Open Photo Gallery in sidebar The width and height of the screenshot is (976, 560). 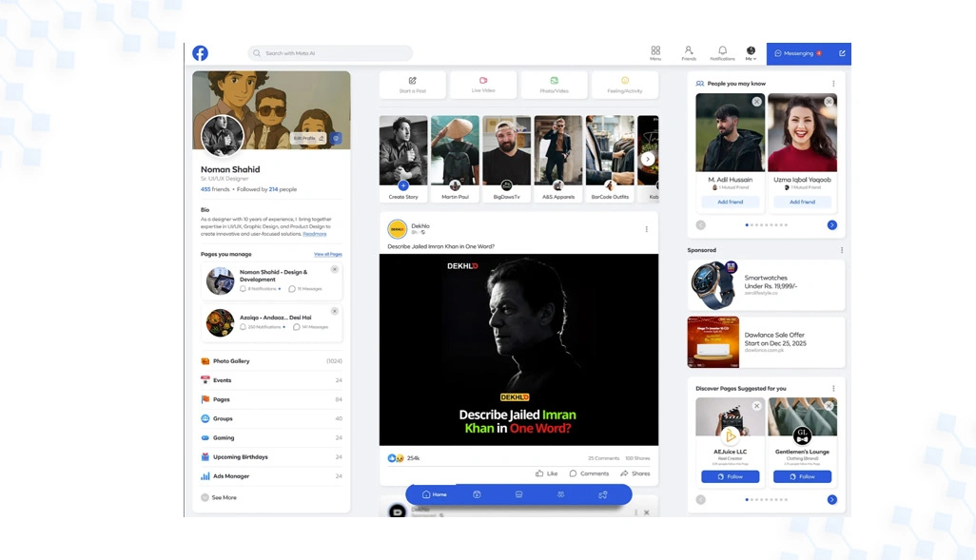(x=271, y=361)
